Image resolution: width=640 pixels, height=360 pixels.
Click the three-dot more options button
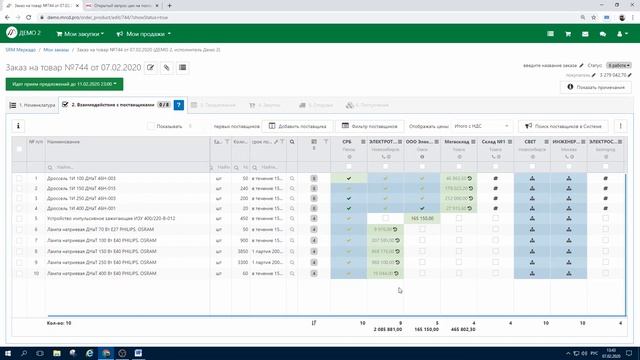point(620,126)
